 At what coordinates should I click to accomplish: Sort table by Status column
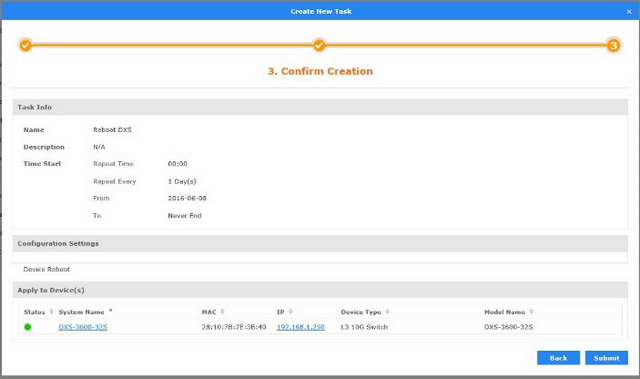pos(38,312)
